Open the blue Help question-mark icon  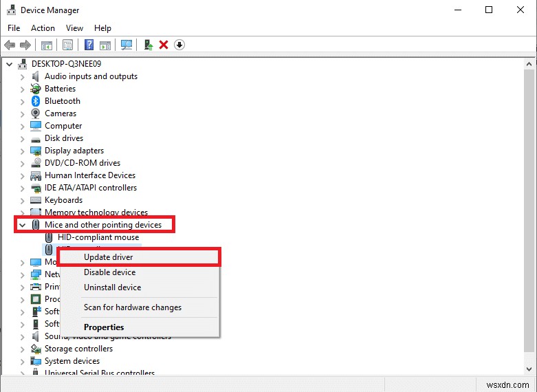[x=89, y=45]
